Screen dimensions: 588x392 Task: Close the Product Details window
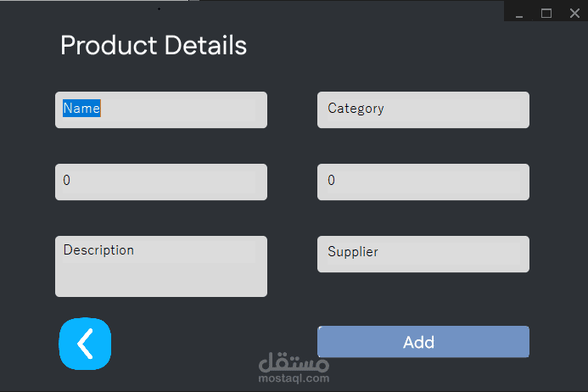(573, 14)
